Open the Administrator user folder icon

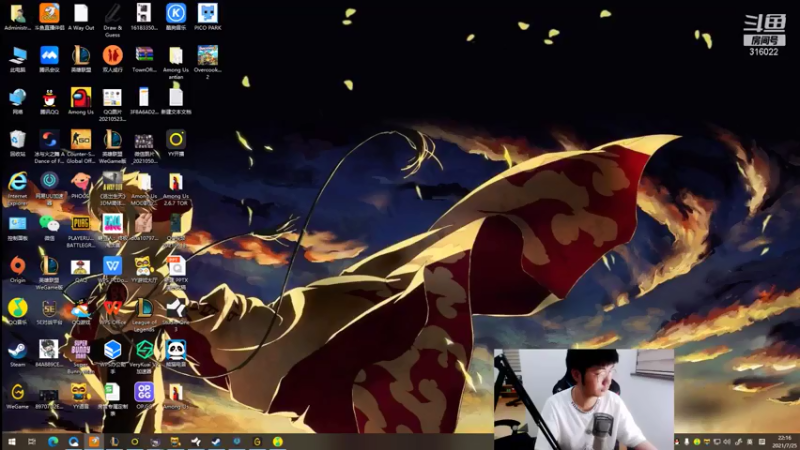tap(17, 14)
